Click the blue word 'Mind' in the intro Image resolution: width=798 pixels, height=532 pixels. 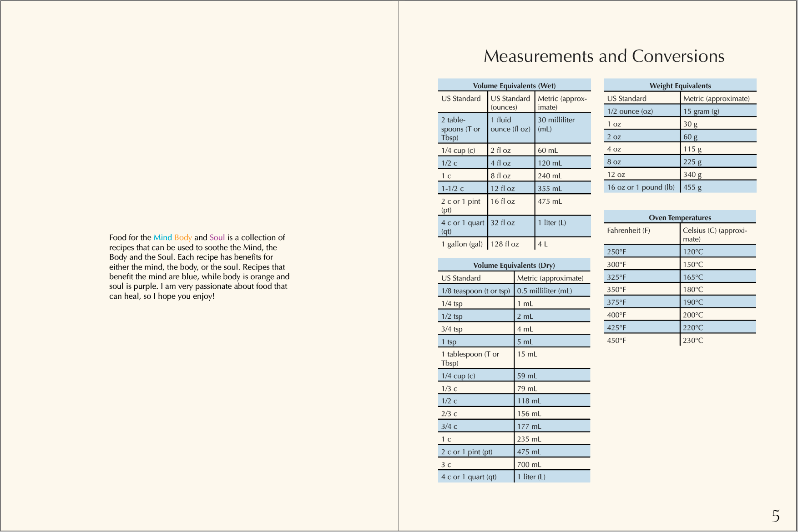tap(162, 237)
